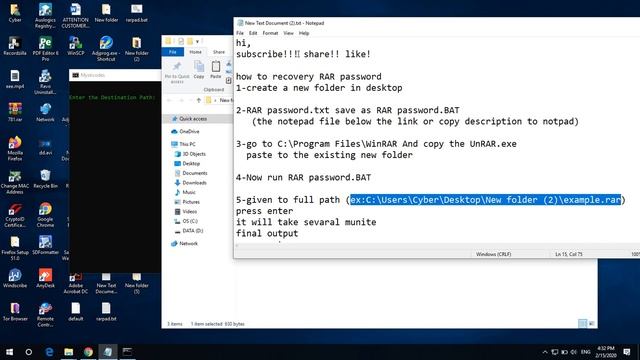This screenshot has height=360, width=640.
Task: Select the Tor Browser desktop icon
Action: [15, 311]
